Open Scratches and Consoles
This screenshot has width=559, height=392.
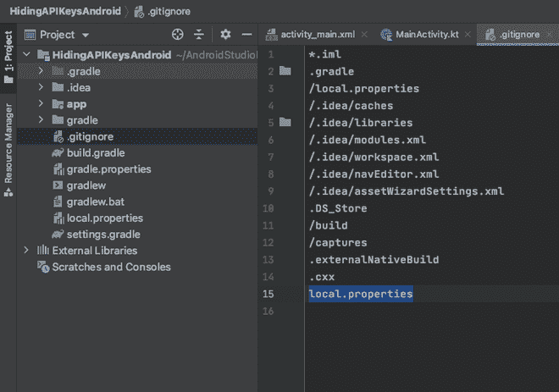(111, 267)
